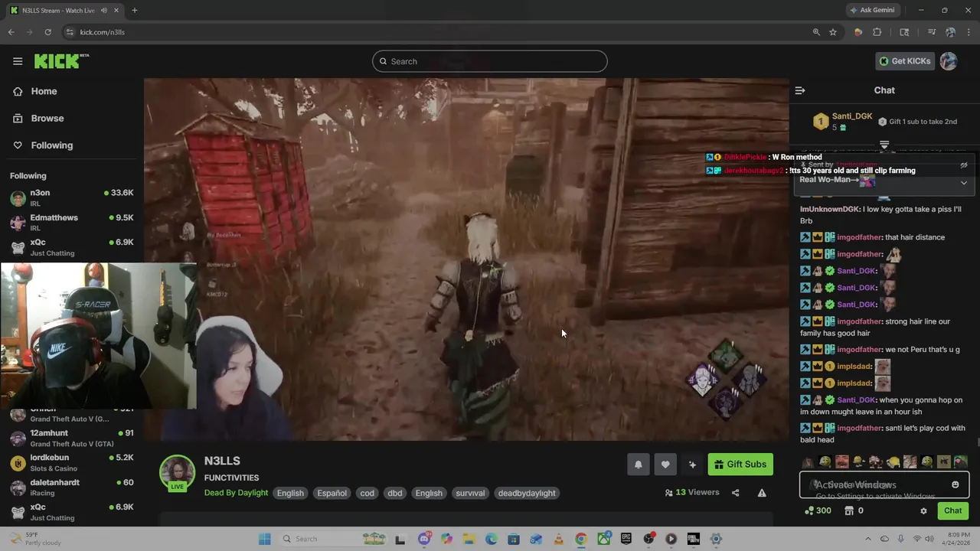Viewport: 980px width, 551px height.
Task: View Santi_DGK top gifter leaderboard entry
Action: 842,121
